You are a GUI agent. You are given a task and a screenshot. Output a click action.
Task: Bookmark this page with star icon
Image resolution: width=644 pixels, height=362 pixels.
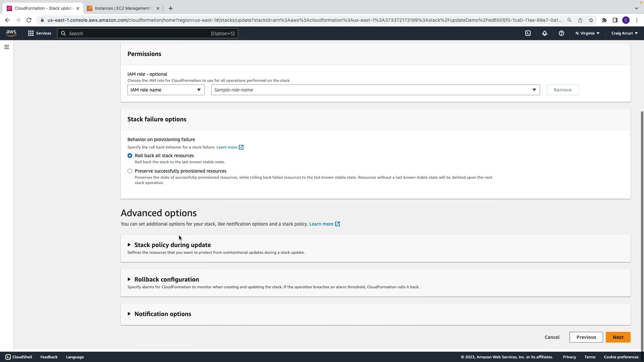[x=591, y=20]
